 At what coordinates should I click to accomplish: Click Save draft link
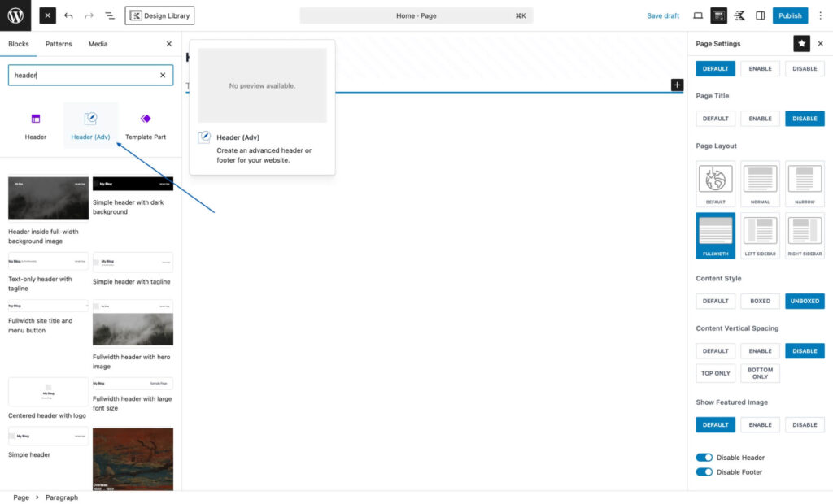(x=663, y=15)
